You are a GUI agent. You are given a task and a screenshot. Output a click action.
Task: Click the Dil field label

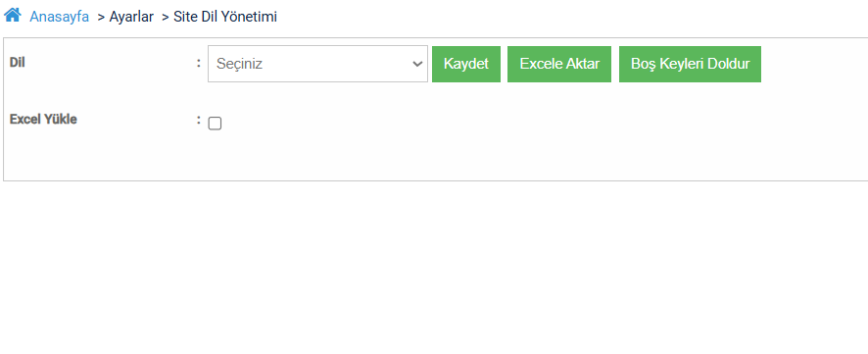point(18,62)
